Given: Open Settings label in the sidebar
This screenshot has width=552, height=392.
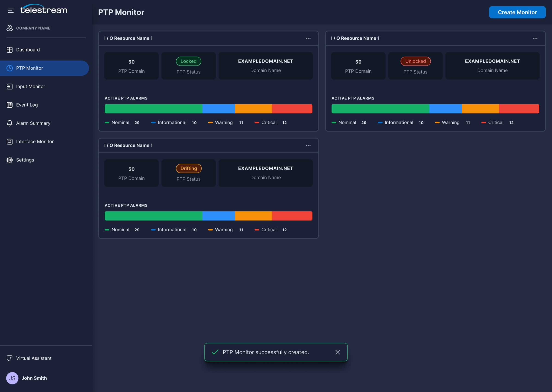Looking at the screenshot, I should point(25,160).
